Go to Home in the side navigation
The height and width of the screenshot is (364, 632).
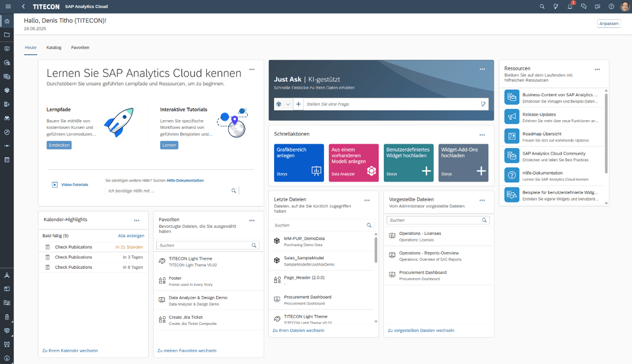[7, 21]
